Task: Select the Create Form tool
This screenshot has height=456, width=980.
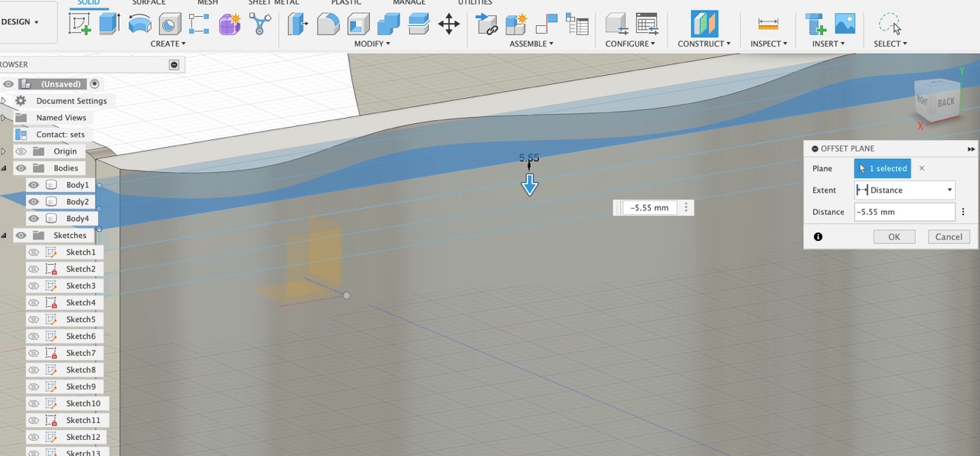Action: click(229, 24)
